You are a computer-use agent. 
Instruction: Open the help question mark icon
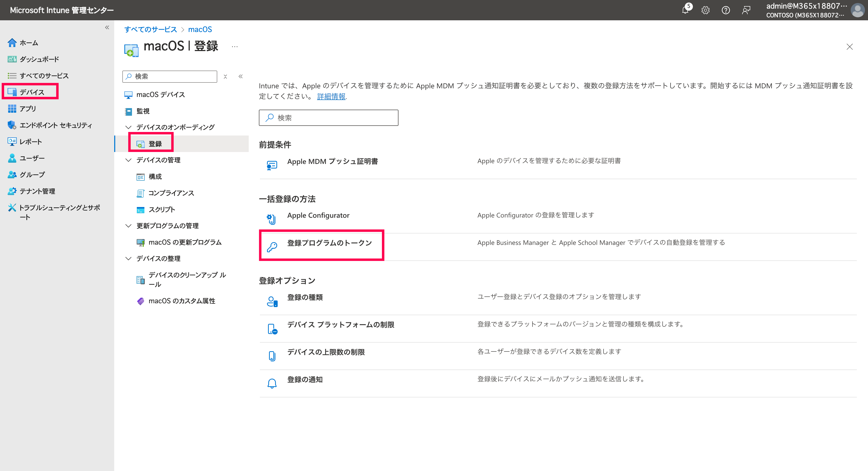coord(726,10)
